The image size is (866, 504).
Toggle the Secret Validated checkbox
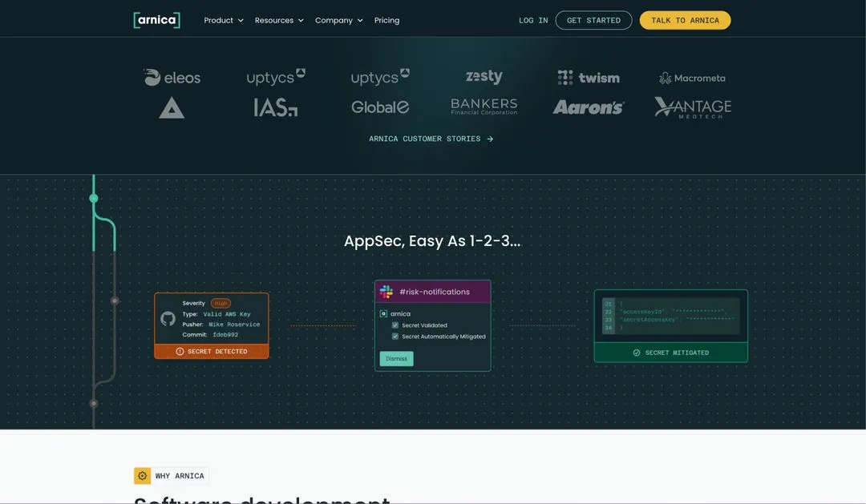[395, 325]
